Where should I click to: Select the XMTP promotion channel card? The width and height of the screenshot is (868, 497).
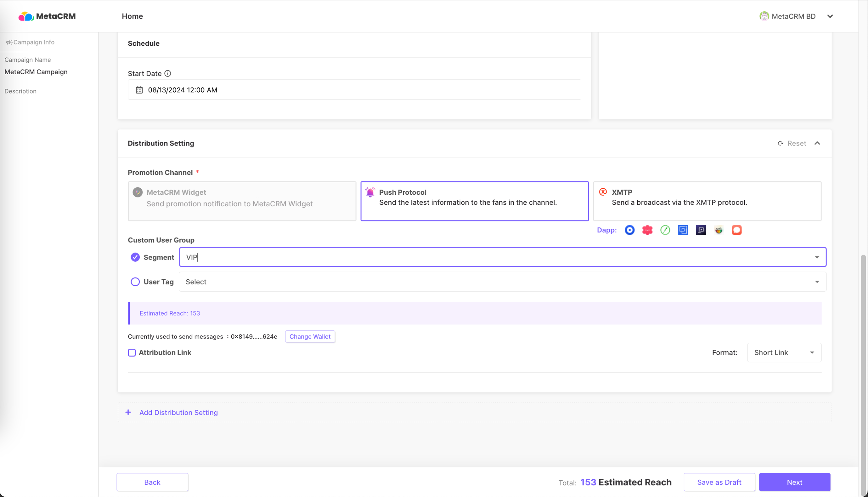click(x=707, y=201)
